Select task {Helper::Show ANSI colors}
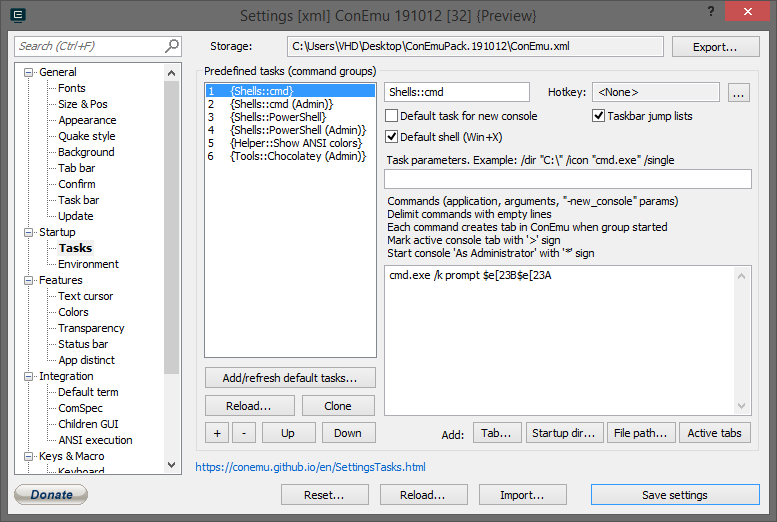This screenshot has height=522, width=777. [290, 143]
